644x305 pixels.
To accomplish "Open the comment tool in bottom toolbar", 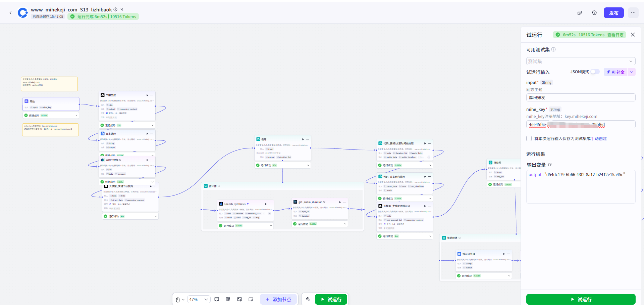I will pyautogui.click(x=217, y=299).
